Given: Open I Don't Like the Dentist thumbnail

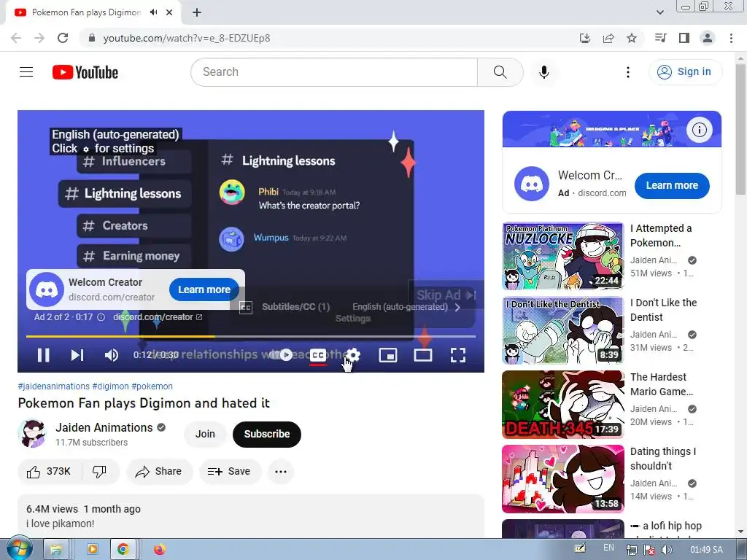Looking at the screenshot, I should [562, 330].
